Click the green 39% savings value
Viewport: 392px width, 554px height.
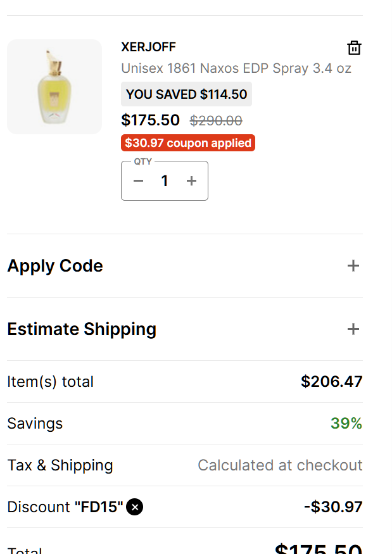(346, 424)
